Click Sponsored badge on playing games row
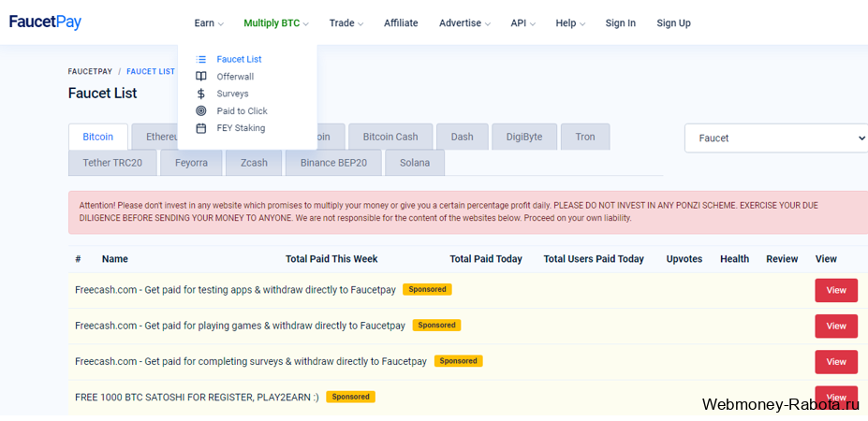This screenshot has width=868, height=421. click(436, 325)
